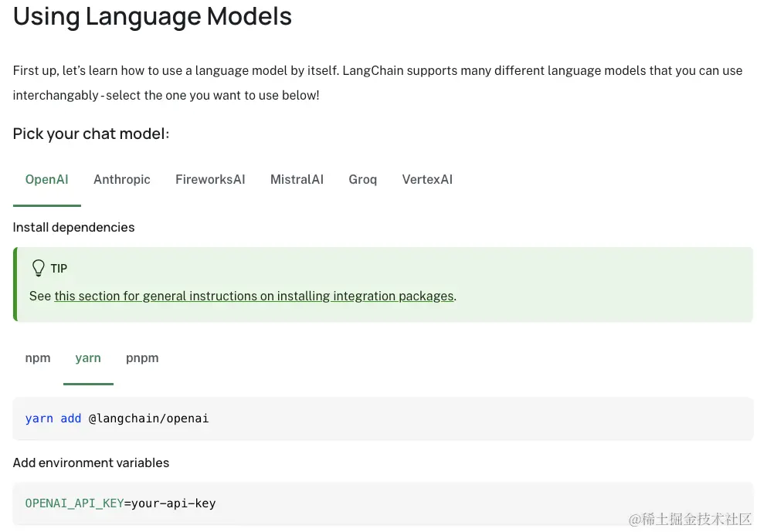Viewport: 757px width, 532px height.
Task: Open the FireworksAI model tab
Action: [x=210, y=180]
